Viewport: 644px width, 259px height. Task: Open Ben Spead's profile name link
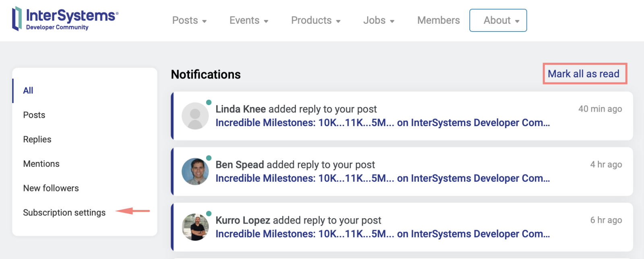(x=240, y=165)
